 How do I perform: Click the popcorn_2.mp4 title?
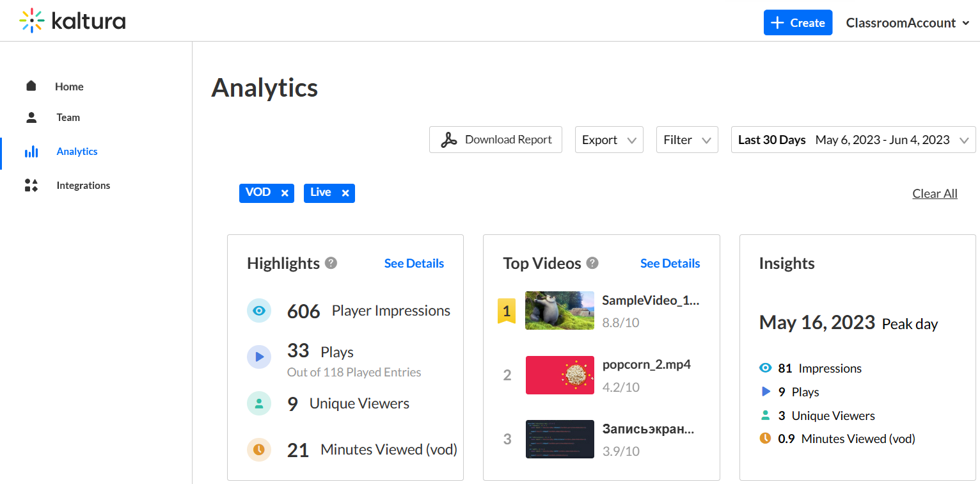647,365
